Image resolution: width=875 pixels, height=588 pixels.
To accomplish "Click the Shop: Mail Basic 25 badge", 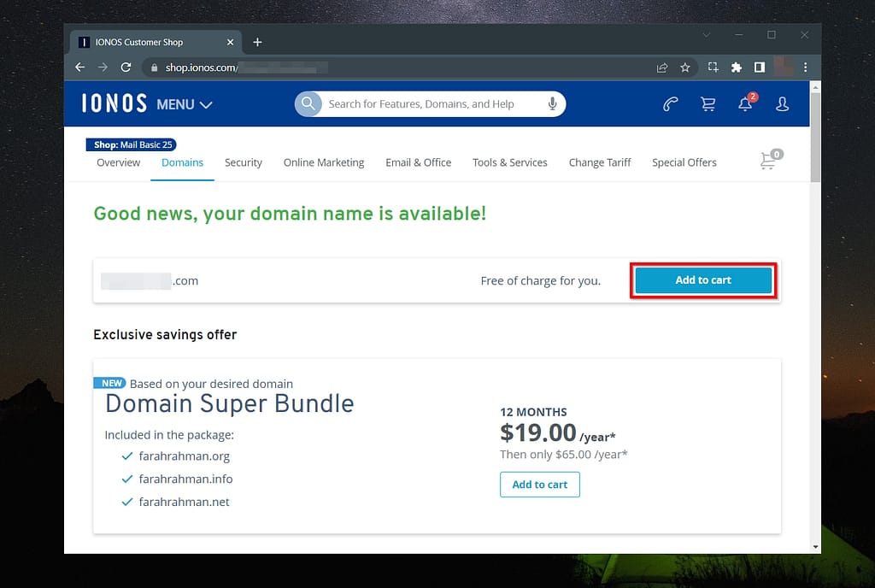I will (x=132, y=145).
